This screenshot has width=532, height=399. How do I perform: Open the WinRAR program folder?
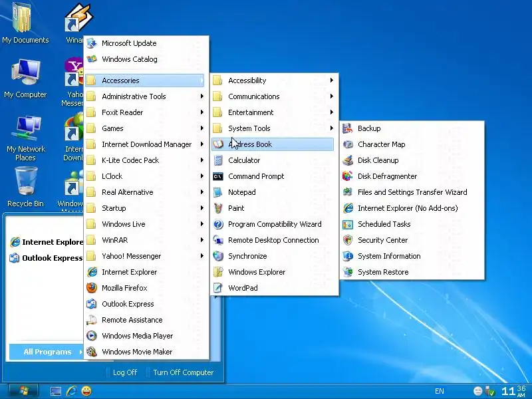145,240
